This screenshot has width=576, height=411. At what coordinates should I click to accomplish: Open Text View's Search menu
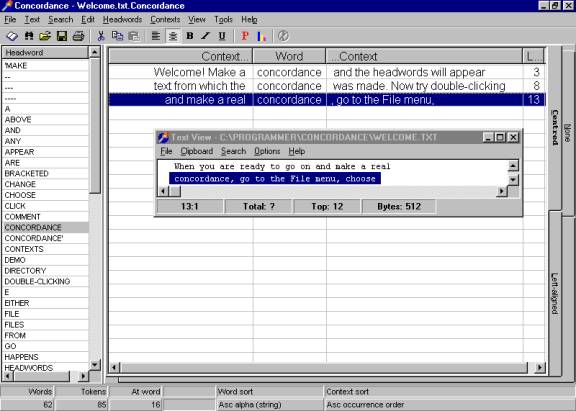pos(233,151)
